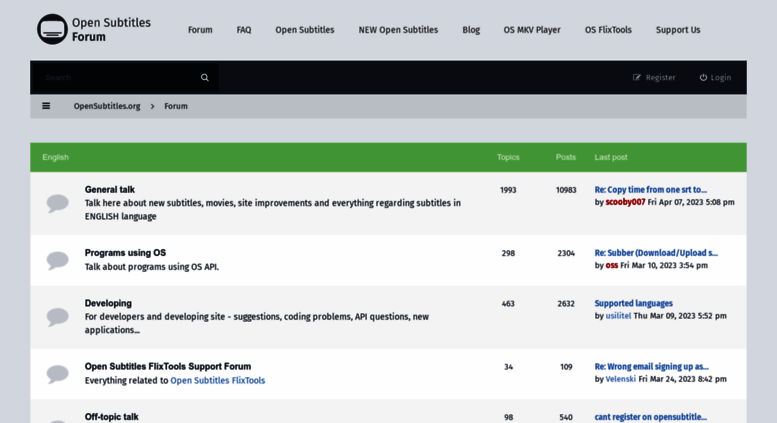Open the General talk forum

coord(110,189)
